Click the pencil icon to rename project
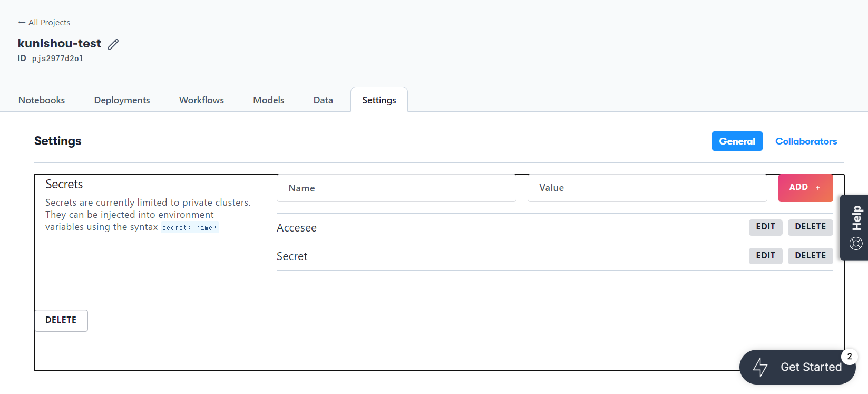Screen dimensions: 868x394 pos(113,44)
